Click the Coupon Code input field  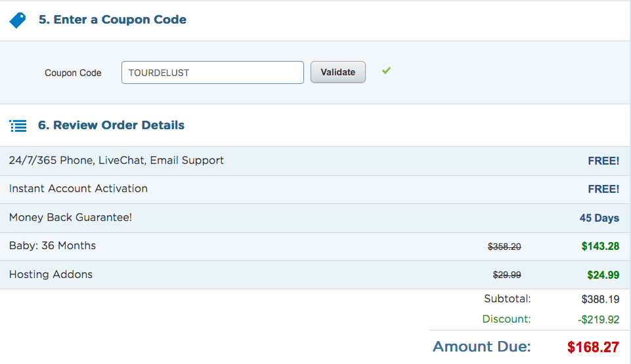coord(212,73)
